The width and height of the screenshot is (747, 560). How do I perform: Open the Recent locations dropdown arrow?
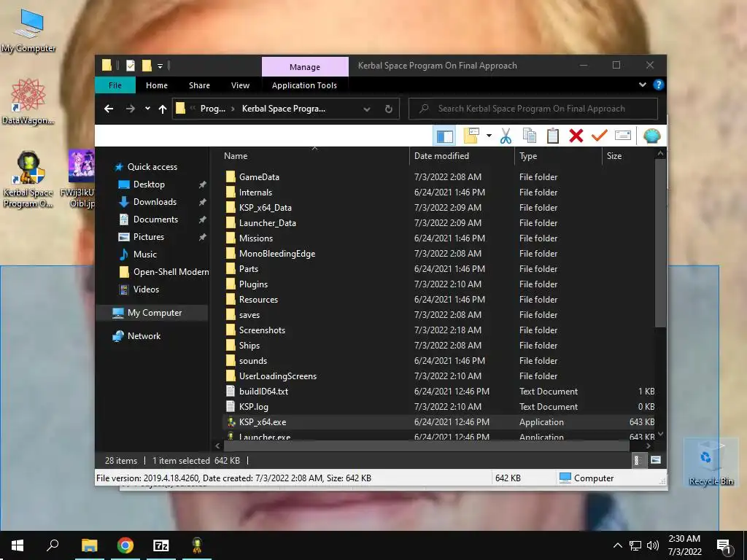(x=147, y=109)
